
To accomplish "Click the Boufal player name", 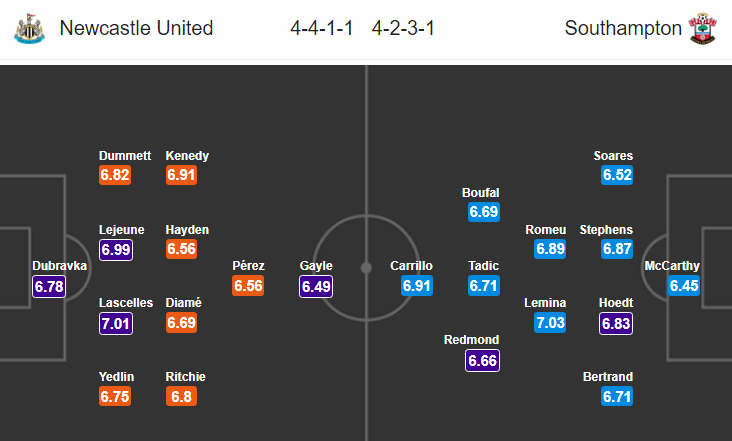I will point(480,193).
